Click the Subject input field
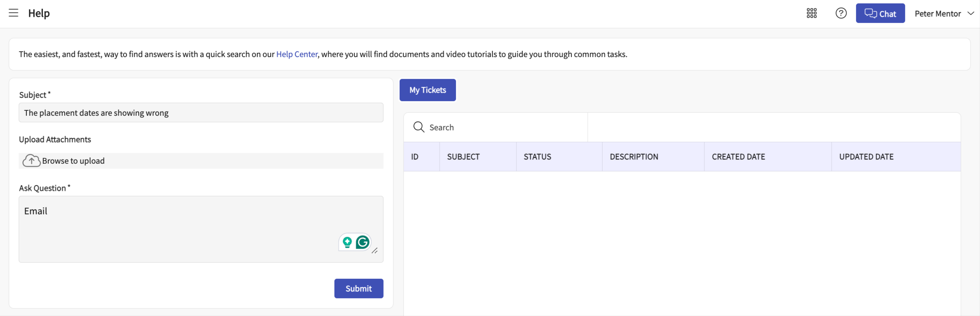Viewport: 980px width, 316px height. pyautogui.click(x=201, y=113)
